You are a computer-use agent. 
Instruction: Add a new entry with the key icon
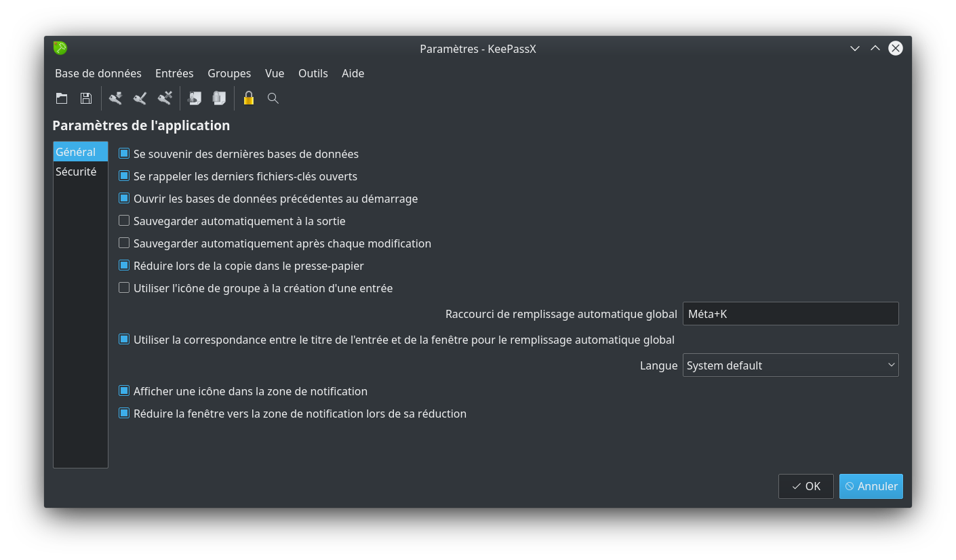click(115, 98)
